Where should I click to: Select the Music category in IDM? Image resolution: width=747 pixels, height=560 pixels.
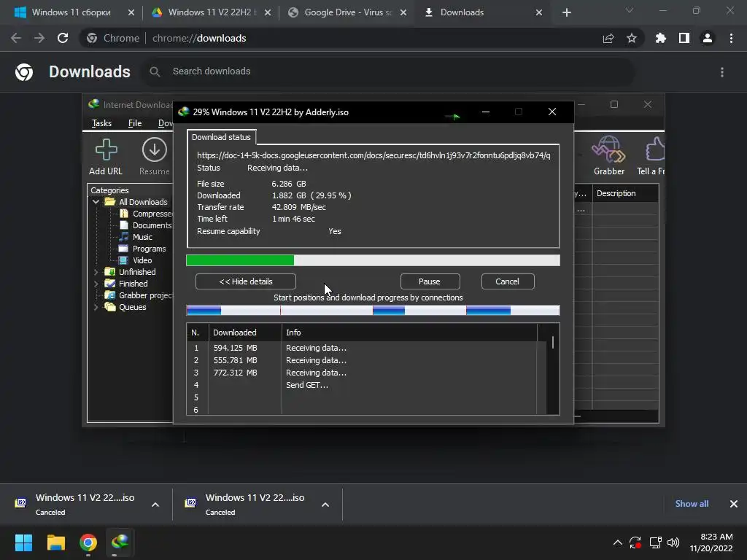coord(142,237)
